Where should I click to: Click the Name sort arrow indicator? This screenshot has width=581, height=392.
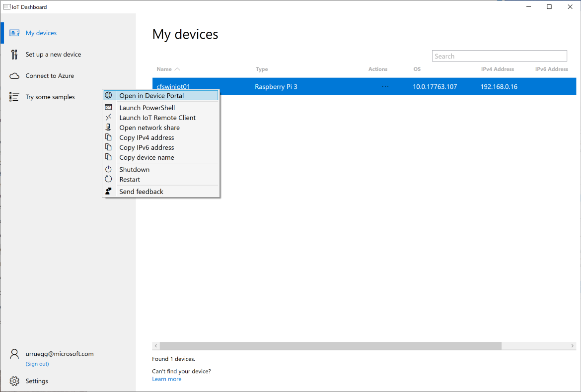click(x=177, y=69)
